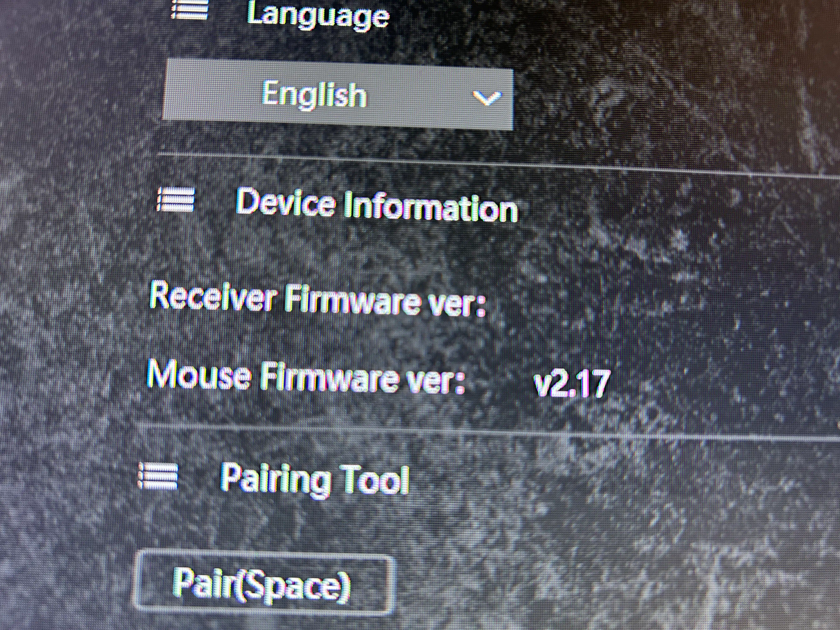Click the divider line above Pairing Tool

pyautogui.click(x=486, y=432)
